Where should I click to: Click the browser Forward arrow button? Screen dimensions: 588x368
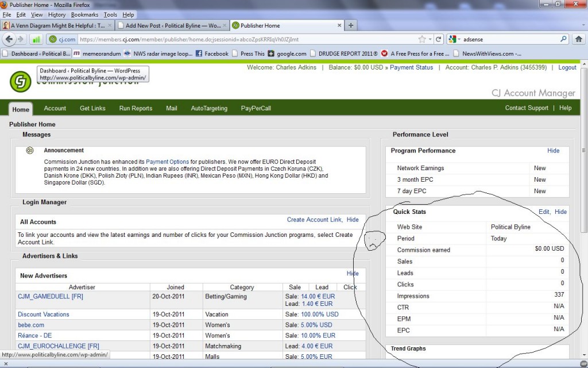[21, 39]
